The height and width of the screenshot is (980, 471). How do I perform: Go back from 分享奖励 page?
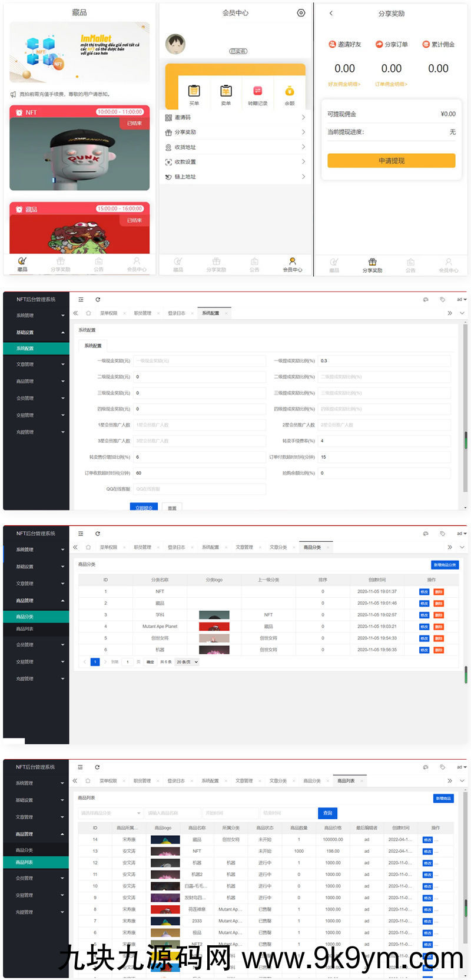point(331,13)
